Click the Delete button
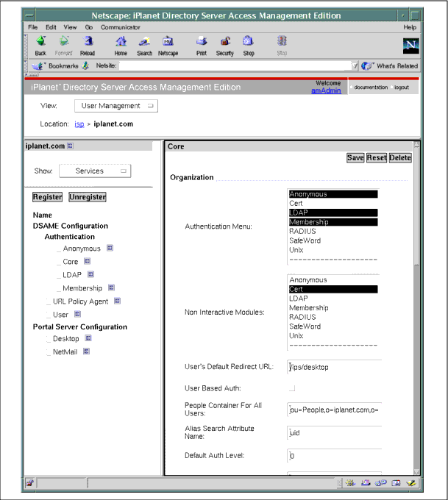This screenshot has height=500, width=448. coord(400,157)
